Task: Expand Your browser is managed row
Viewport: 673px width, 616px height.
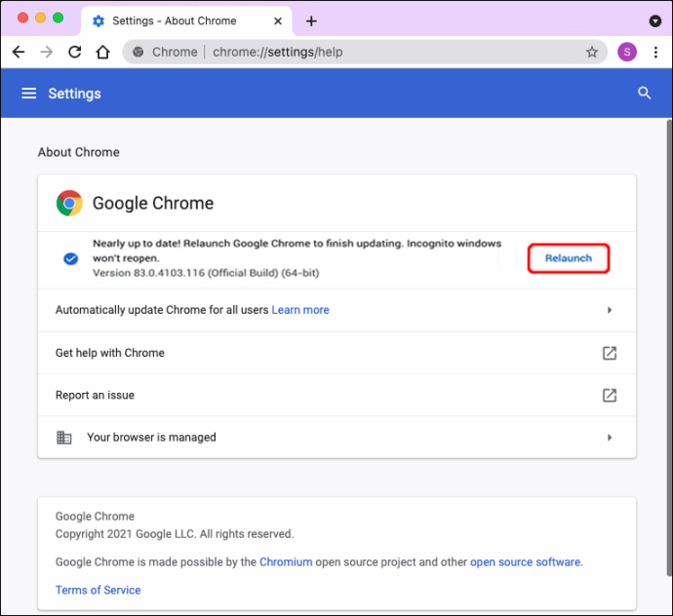Action: point(610,438)
